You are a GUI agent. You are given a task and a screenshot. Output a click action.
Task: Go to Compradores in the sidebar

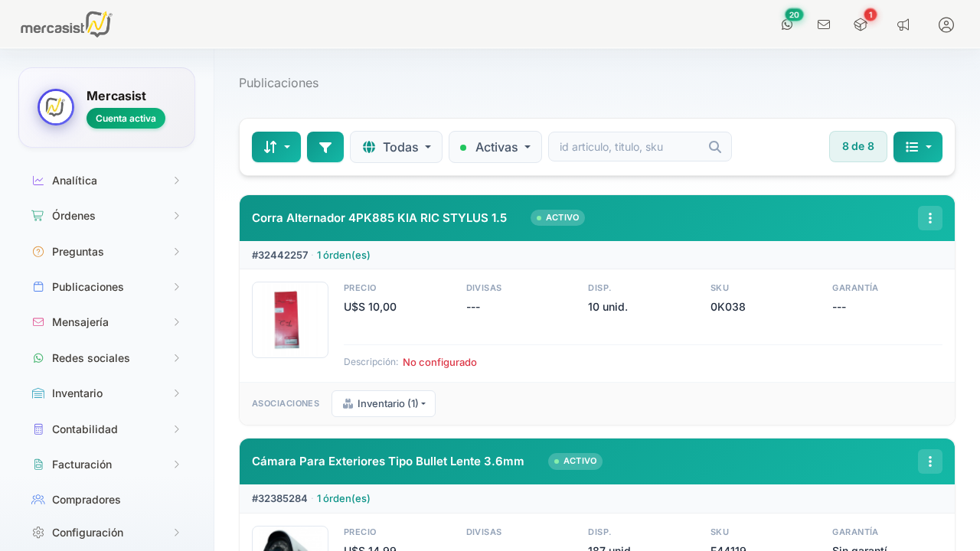tap(87, 500)
